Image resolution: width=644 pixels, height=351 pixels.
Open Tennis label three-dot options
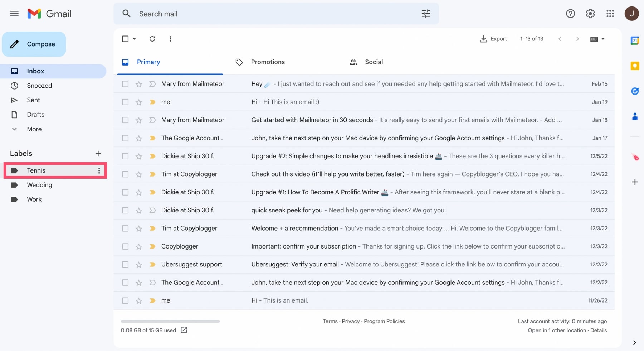pos(99,170)
